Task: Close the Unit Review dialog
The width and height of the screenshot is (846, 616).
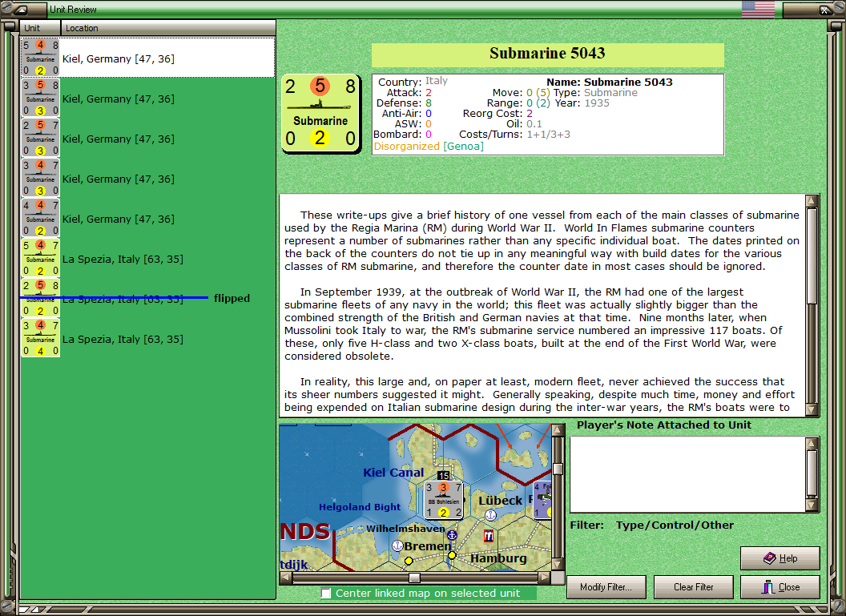Action: pyautogui.click(x=780, y=587)
